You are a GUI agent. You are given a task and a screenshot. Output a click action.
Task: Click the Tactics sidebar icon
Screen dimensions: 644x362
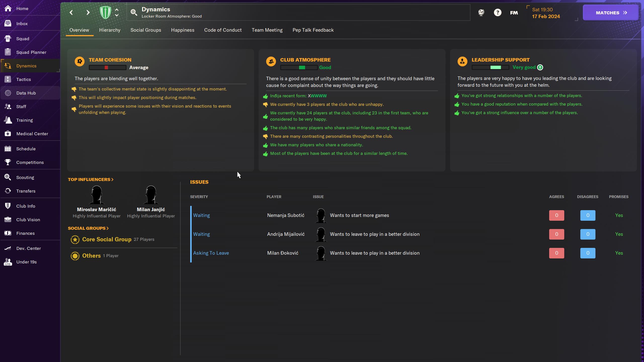(8, 79)
